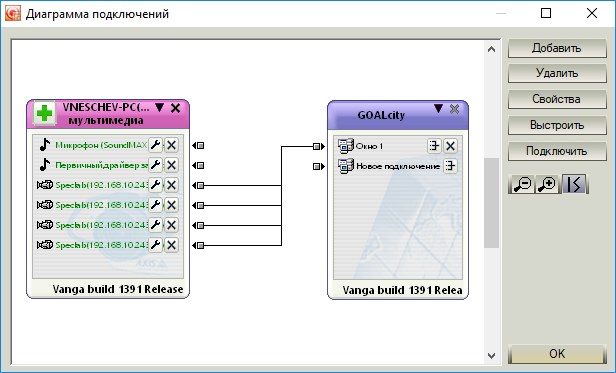Confirm with the OK button

point(557,354)
